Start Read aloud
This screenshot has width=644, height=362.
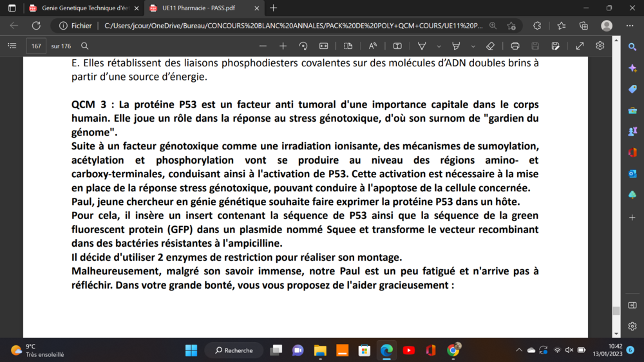(x=372, y=46)
